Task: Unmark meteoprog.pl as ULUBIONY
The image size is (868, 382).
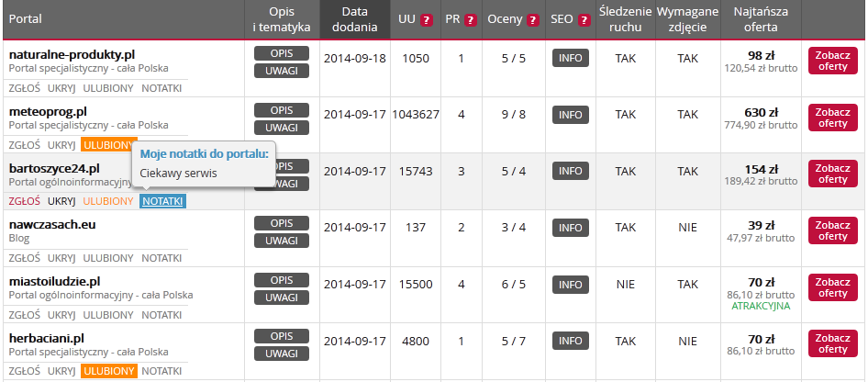Action: click(x=108, y=145)
